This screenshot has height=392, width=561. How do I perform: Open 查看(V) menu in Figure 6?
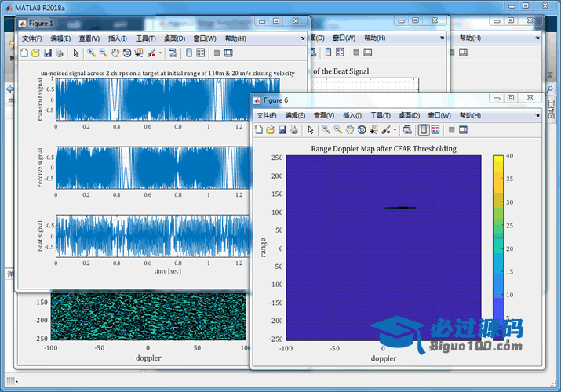point(324,115)
